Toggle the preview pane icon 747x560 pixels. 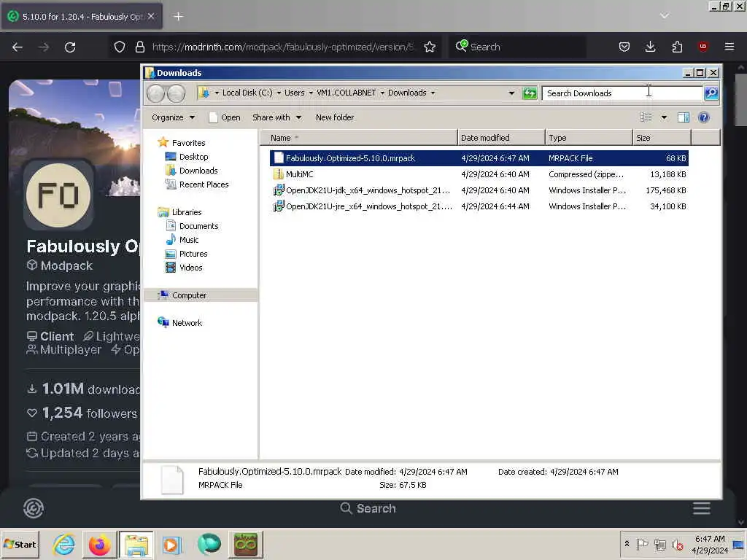(684, 117)
